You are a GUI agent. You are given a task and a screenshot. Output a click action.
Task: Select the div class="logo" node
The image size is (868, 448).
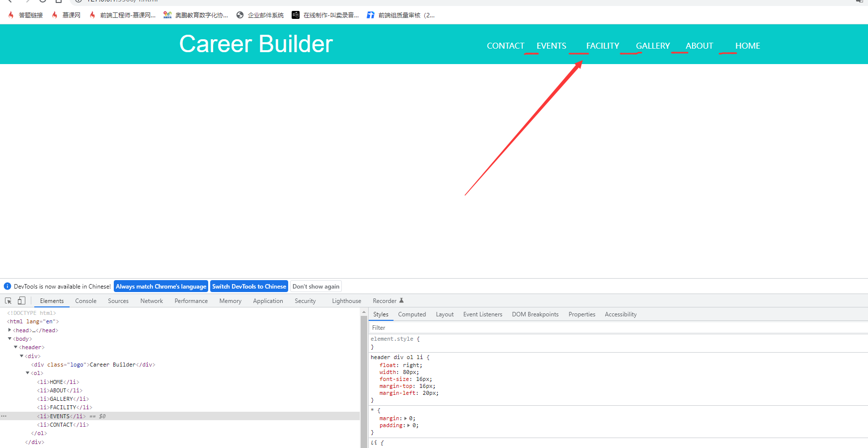click(93, 365)
